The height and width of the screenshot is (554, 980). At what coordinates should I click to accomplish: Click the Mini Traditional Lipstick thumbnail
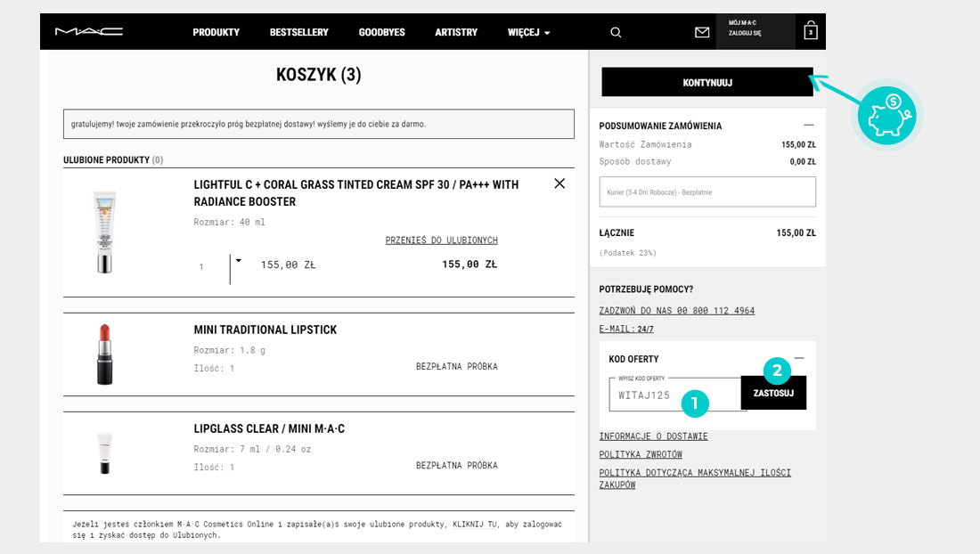(x=104, y=354)
